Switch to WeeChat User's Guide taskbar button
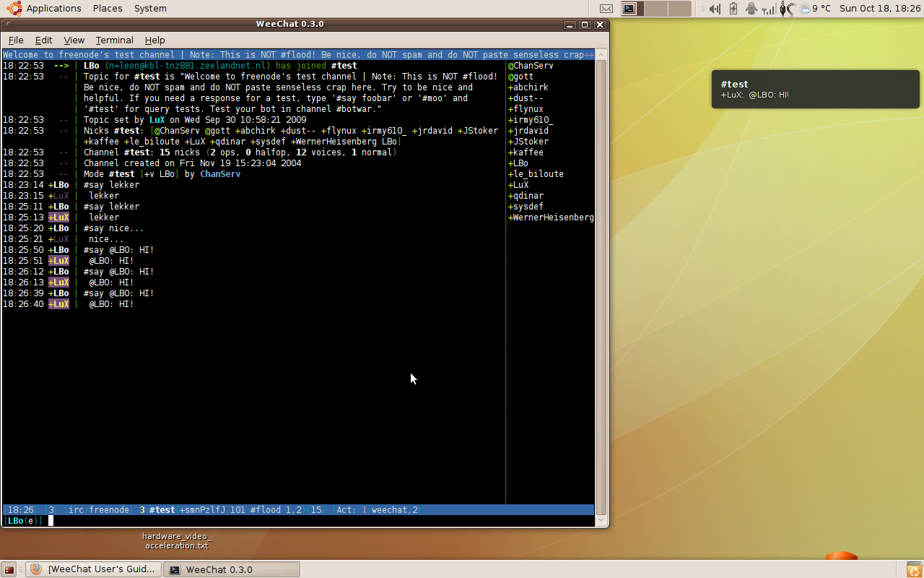This screenshot has height=578, width=924. (94, 569)
